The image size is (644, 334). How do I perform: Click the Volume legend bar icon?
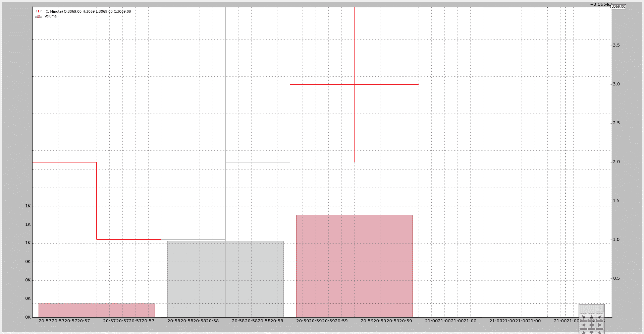39,16
